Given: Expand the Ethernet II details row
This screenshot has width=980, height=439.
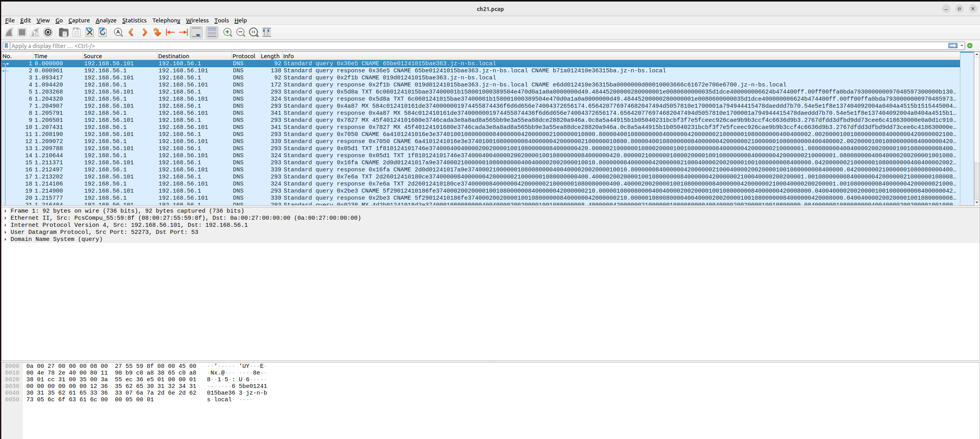Looking at the screenshot, I should click(x=6, y=218).
